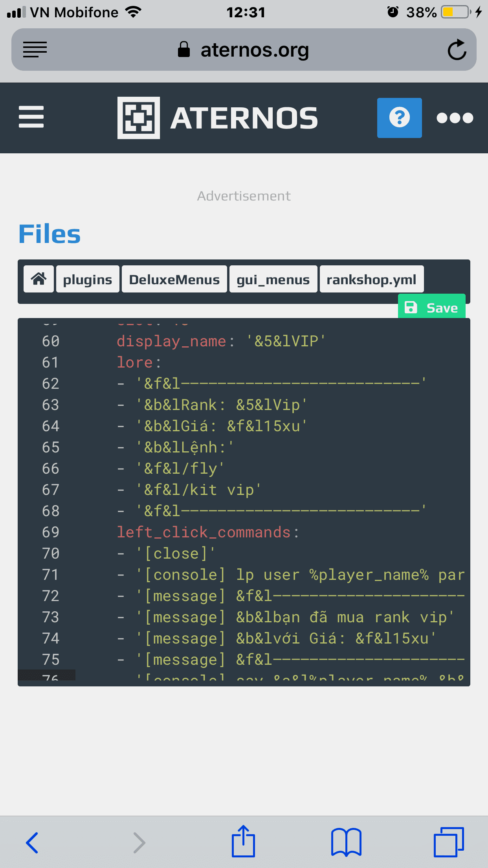Click the left_click_commands: line

208,532
